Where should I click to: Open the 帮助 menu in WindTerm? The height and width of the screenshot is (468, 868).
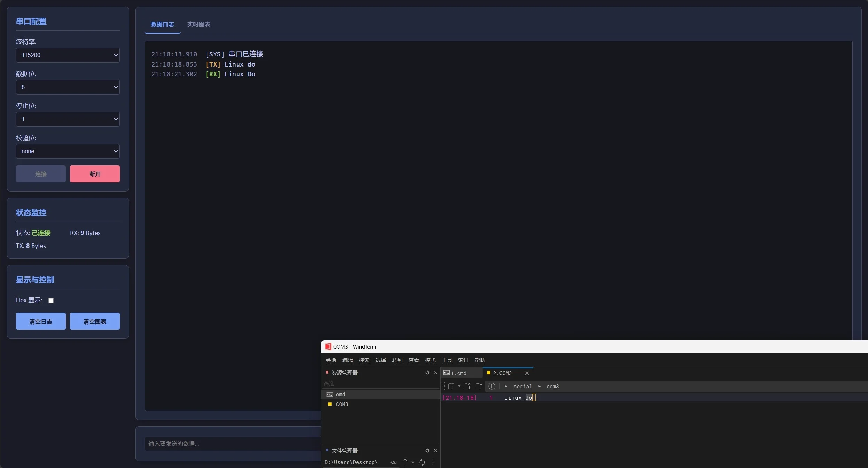pyautogui.click(x=480, y=360)
